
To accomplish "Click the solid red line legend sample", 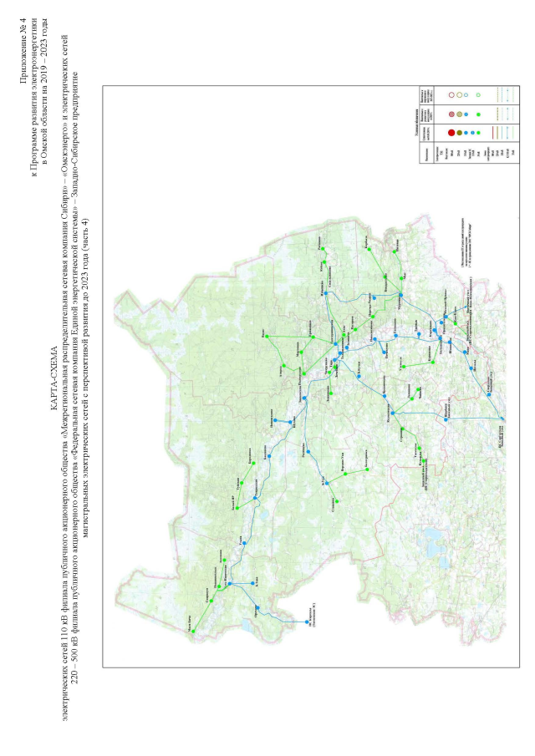I will click(494, 133).
